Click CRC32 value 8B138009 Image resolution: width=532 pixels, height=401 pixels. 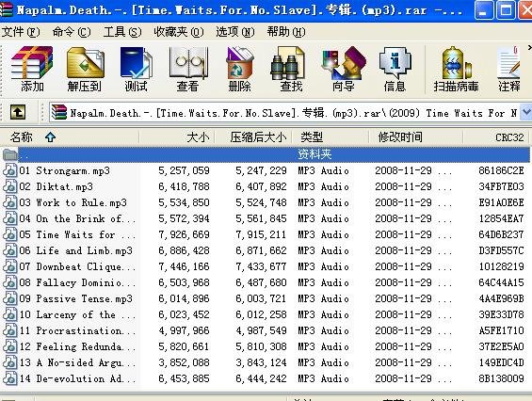click(x=501, y=378)
